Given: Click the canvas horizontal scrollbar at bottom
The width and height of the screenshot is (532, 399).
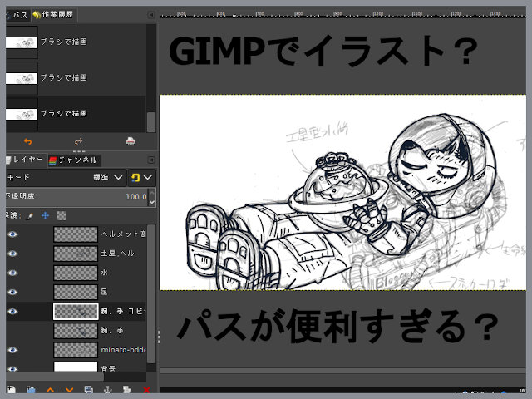Looking at the screenshot, I should [x=342, y=371].
